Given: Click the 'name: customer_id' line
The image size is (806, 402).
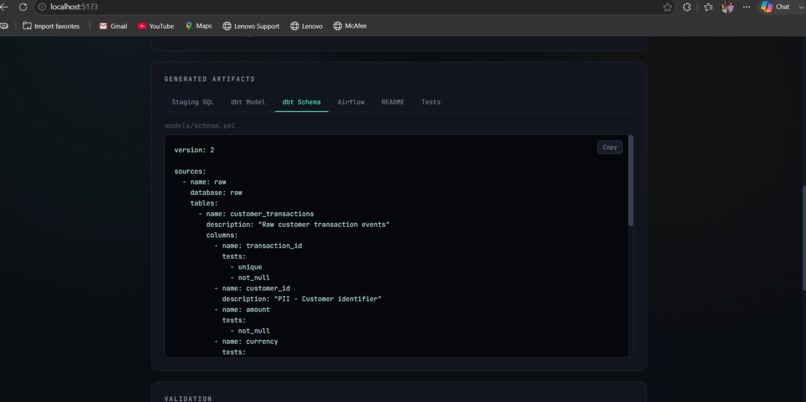Looking at the screenshot, I should [x=252, y=288].
